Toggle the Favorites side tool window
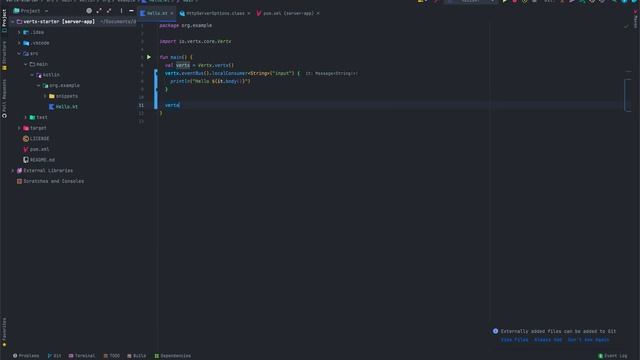Screen dimensions: 640x360 [x=4, y=332]
